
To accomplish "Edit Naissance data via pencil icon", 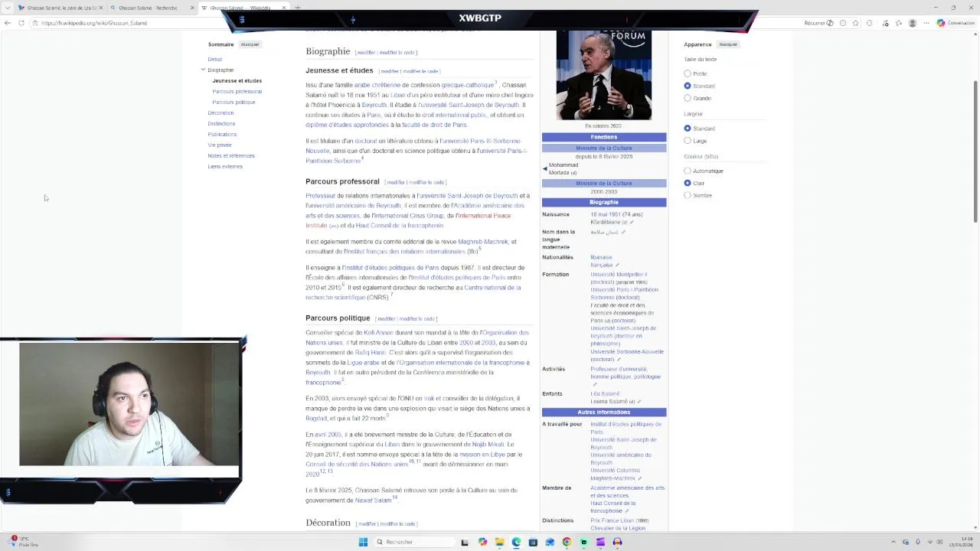I will (632, 222).
